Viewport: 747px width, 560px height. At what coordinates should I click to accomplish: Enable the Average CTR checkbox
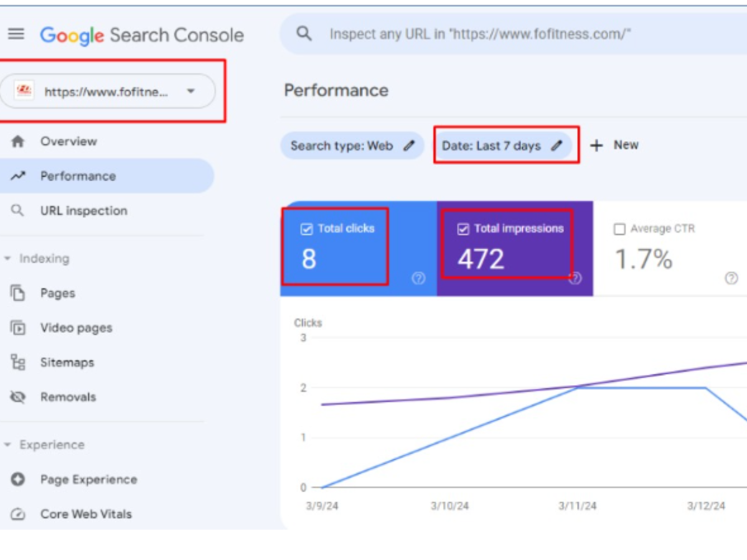tap(619, 229)
